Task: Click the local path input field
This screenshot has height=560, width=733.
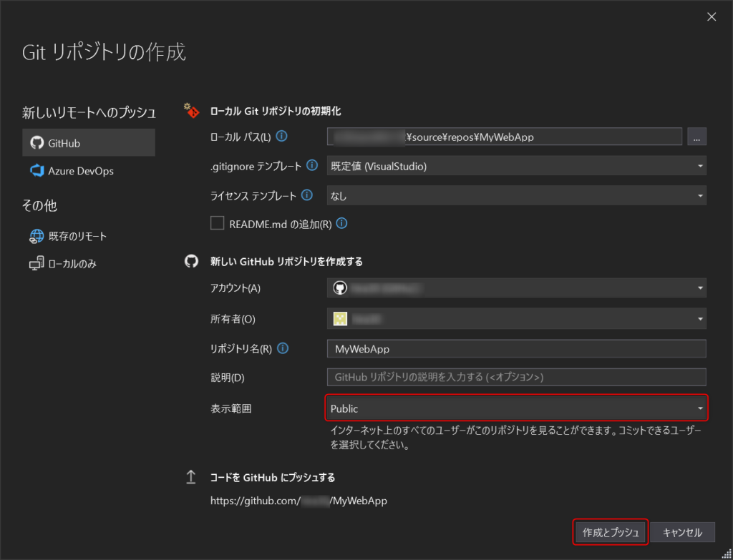Action: click(x=505, y=137)
